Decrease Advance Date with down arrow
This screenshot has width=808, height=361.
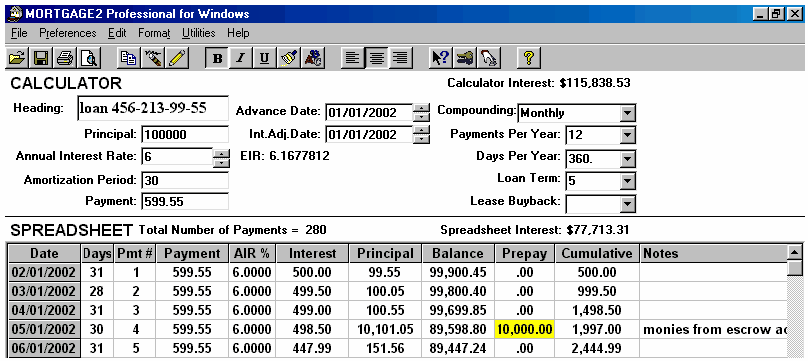point(422,116)
